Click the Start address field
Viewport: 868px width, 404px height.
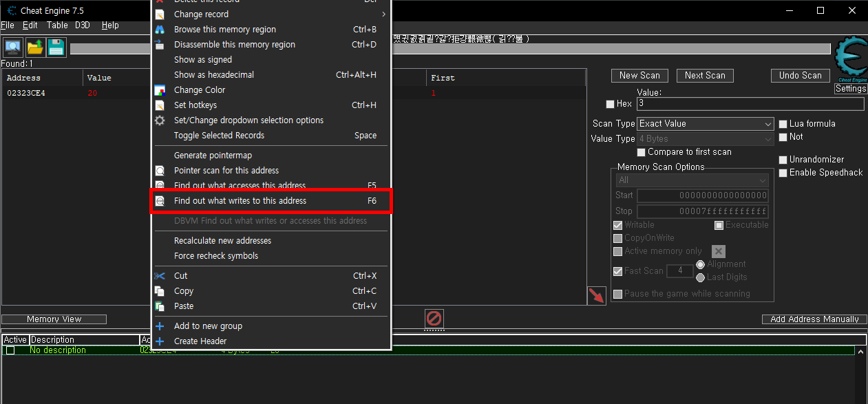tap(703, 196)
